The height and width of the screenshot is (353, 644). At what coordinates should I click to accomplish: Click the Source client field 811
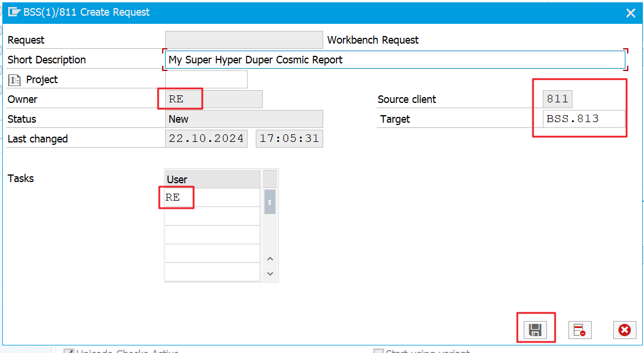click(x=557, y=99)
